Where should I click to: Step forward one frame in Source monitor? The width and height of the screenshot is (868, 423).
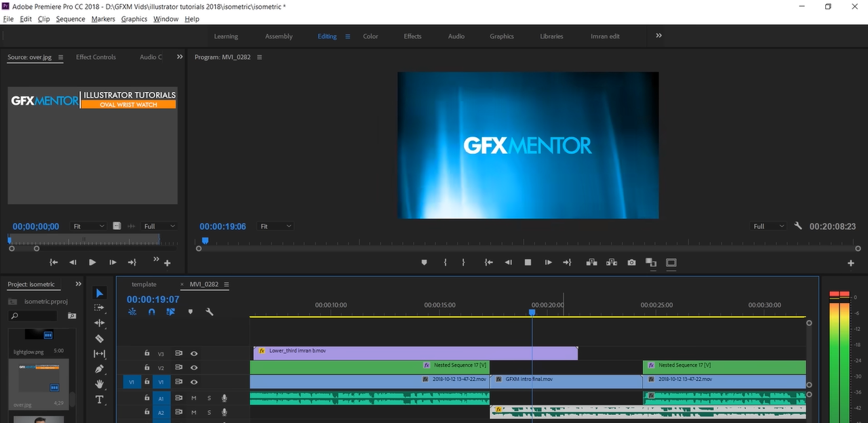click(113, 262)
